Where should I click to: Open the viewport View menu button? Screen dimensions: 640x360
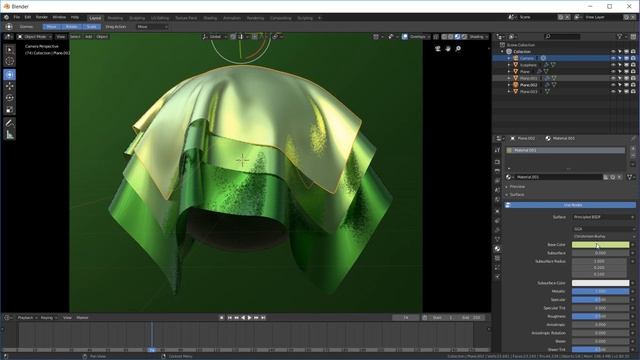60,37
